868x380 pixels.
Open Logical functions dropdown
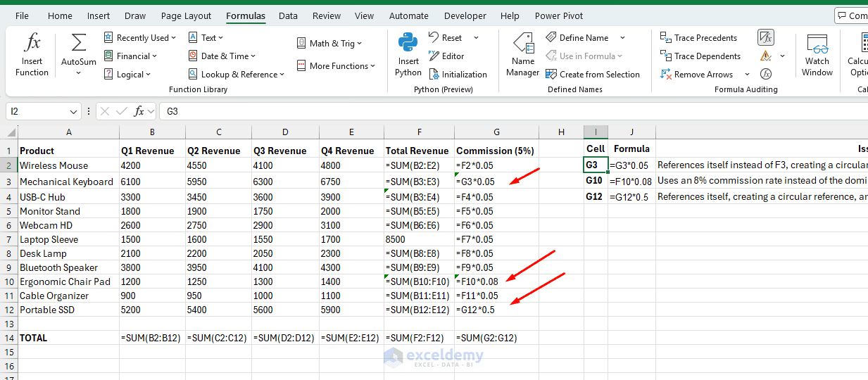pyautogui.click(x=127, y=75)
